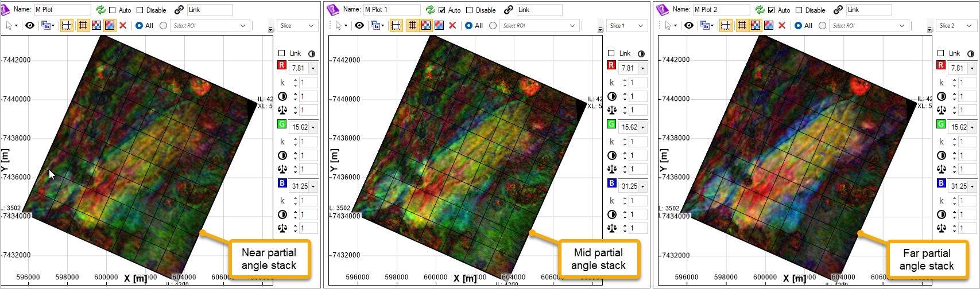Open the red channel 7.81 dropdown in M Plot 2
Image resolution: width=980 pixels, height=289 pixels.
972,68
